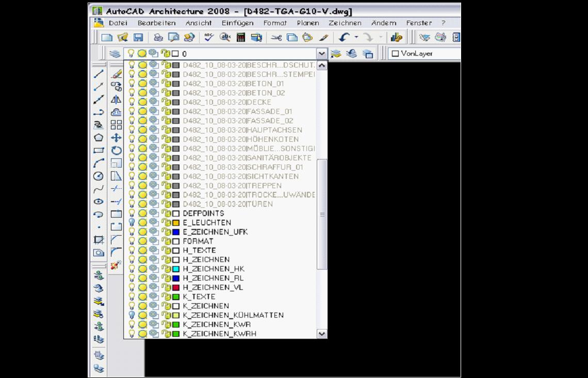Screen dimensions: 588x378
Task: Open the Format menu
Action: (x=275, y=23)
